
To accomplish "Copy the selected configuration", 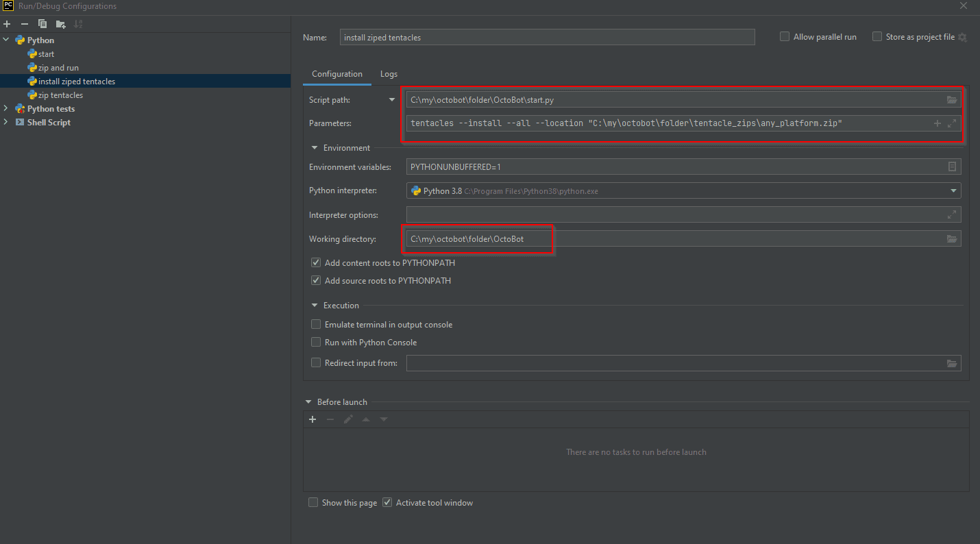I will 42,24.
